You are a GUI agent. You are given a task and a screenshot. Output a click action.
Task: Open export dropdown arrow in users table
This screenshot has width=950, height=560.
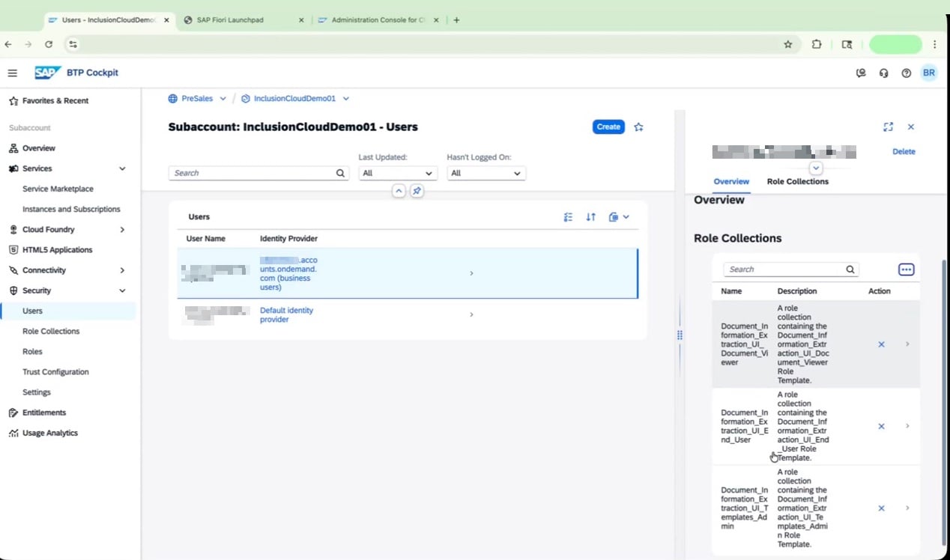tap(626, 217)
